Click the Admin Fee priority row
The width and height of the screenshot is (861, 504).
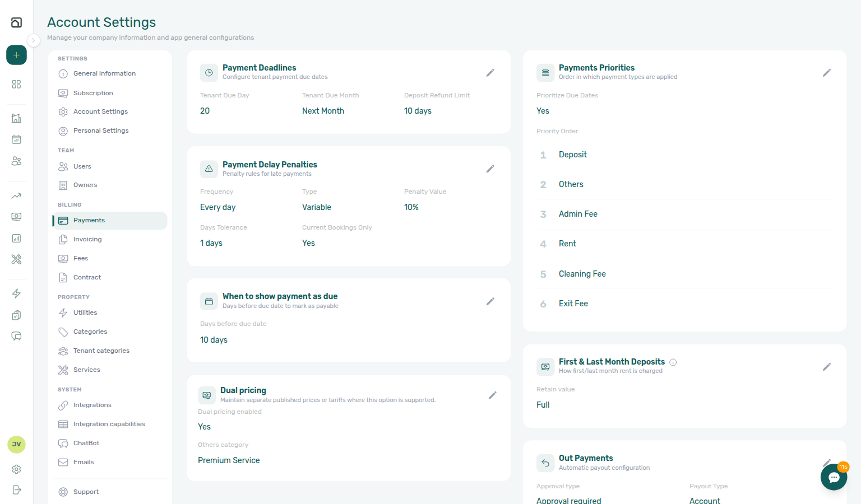(x=684, y=214)
